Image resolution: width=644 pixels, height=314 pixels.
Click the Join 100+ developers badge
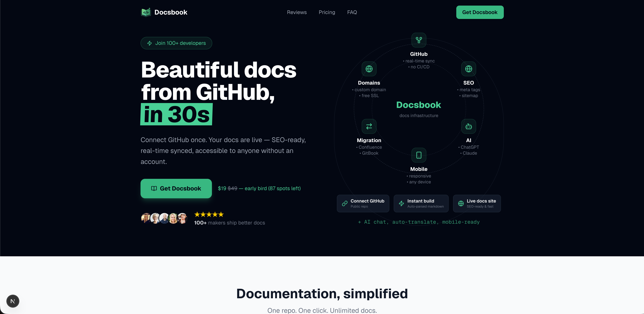coord(176,43)
